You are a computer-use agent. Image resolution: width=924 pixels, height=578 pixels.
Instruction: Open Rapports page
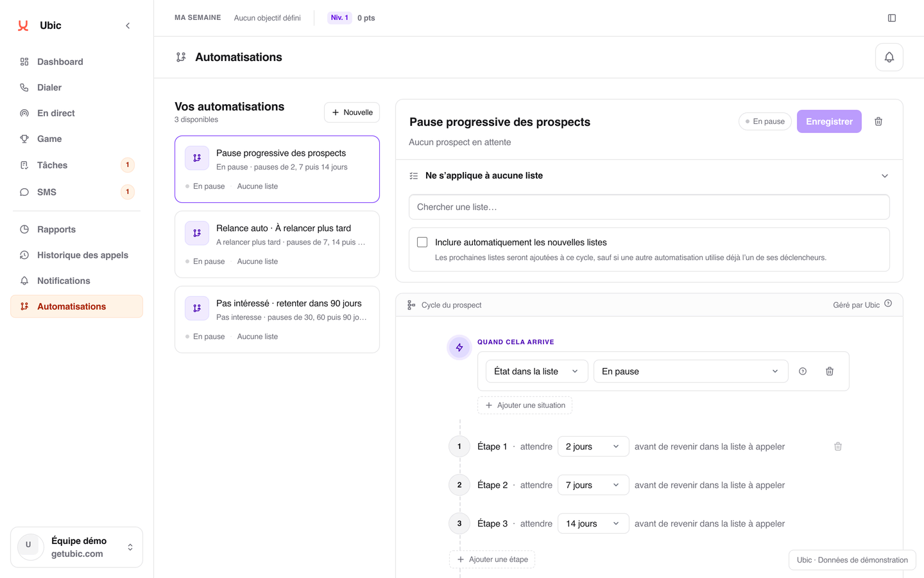76,229
